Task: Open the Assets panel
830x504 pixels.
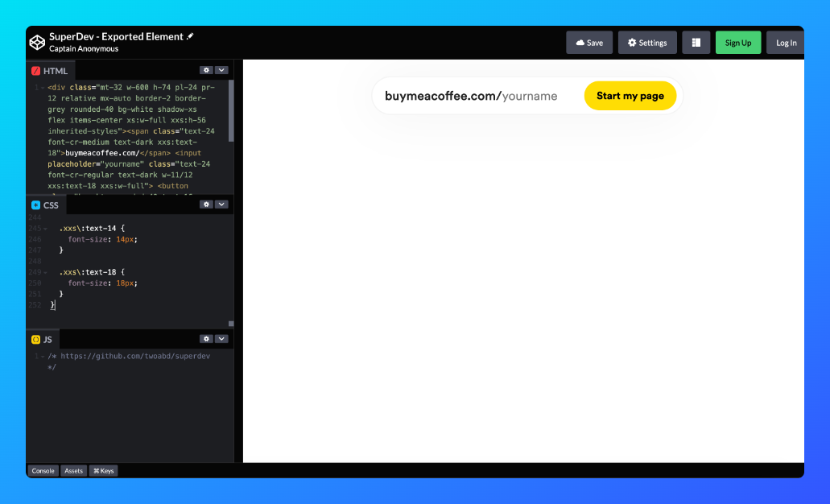Action: tap(73, 471)
